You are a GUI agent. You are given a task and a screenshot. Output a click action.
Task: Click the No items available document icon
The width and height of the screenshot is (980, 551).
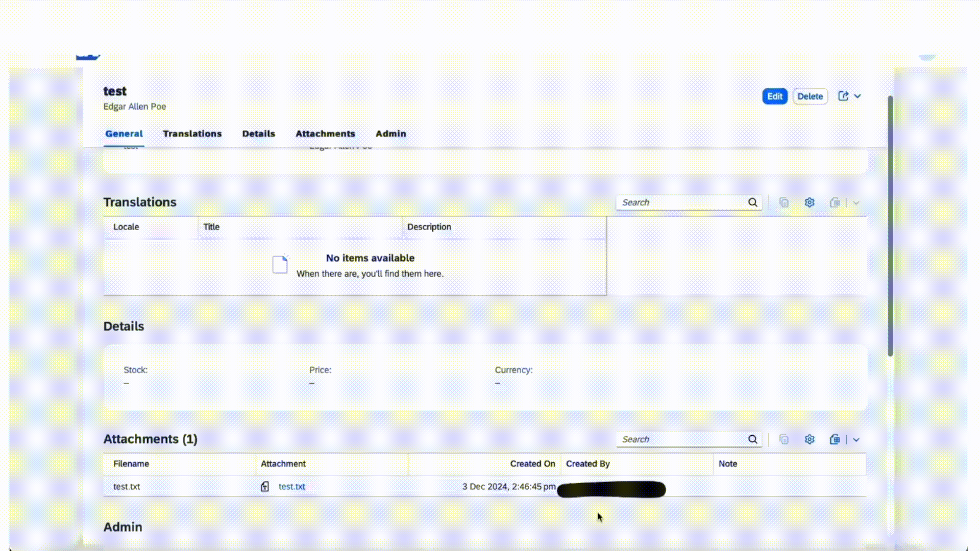[280, 265]
